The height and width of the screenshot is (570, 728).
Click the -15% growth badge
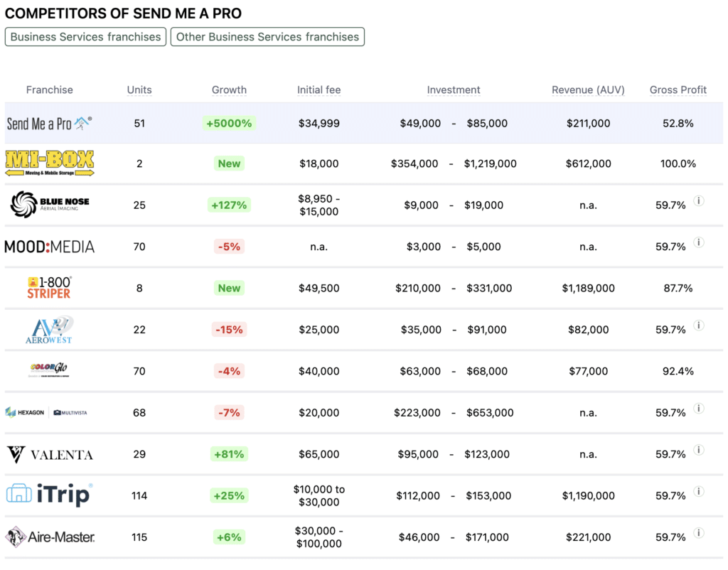[x=230, y=330]
